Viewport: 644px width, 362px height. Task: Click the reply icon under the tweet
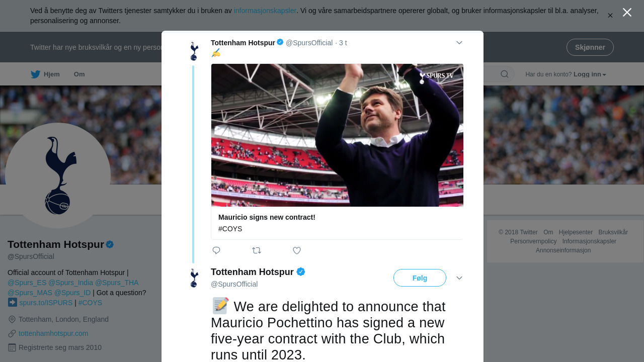point(216,250)
